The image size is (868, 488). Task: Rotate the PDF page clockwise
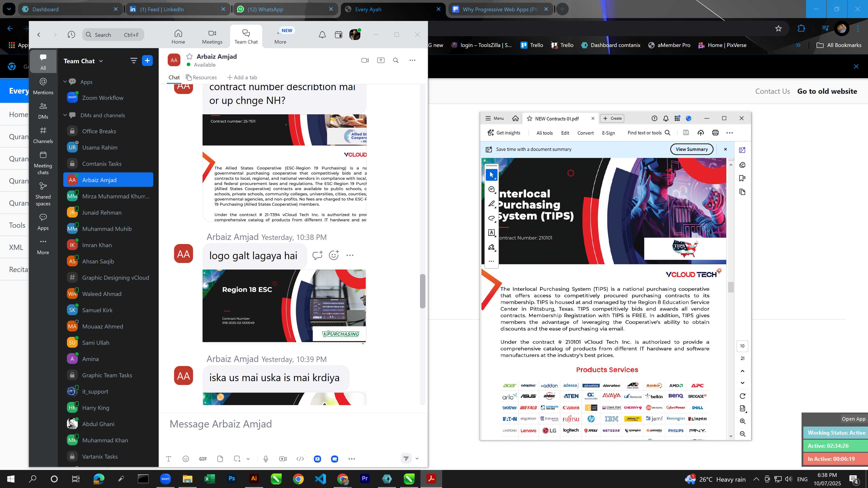pos(742,396)
